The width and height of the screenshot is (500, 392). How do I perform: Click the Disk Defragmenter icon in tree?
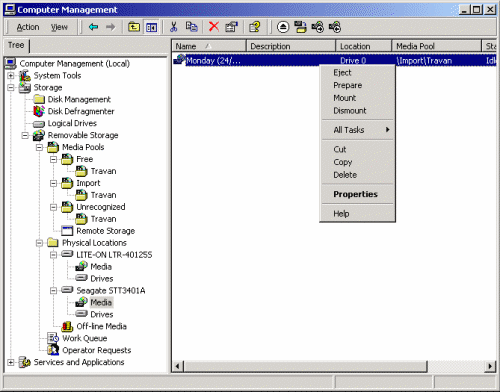pos(39,111)
